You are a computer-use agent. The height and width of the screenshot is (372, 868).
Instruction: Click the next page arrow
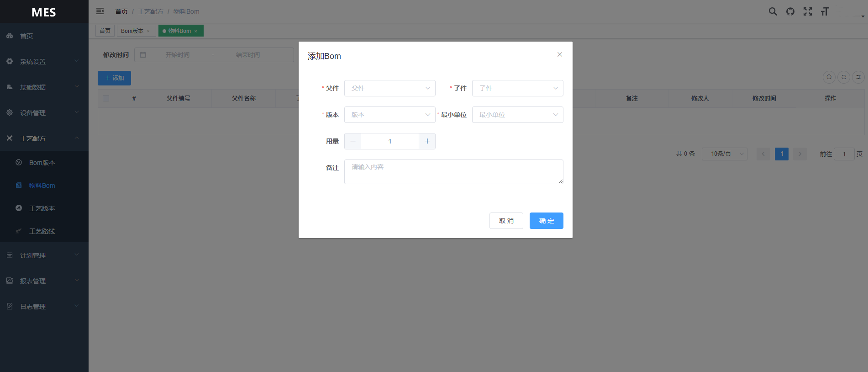coord(800,154)
